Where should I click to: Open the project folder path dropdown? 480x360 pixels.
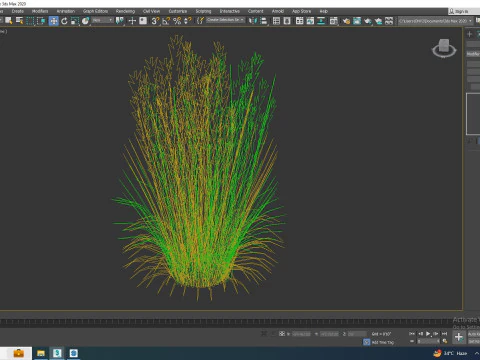click(x=436, y=21)
